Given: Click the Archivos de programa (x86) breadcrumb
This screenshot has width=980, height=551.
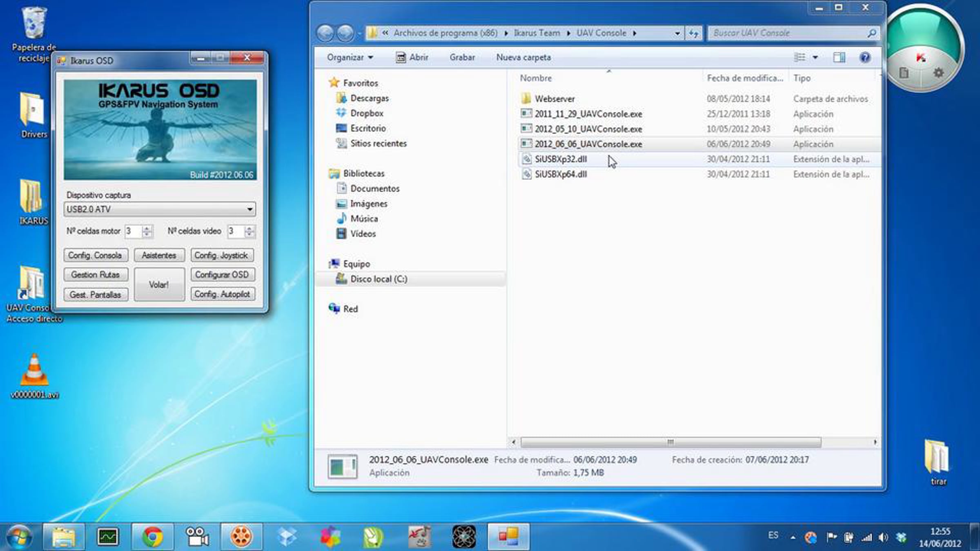Looking at the screenshot, I should [445, 33].
